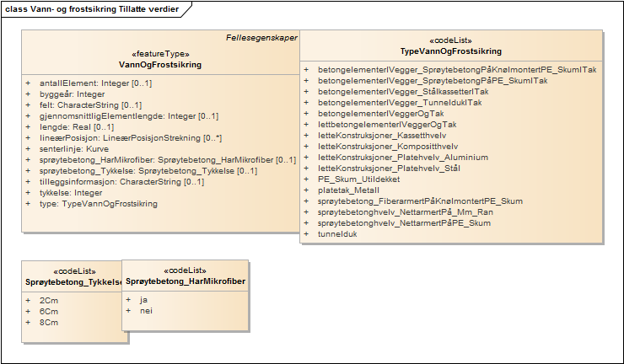Click the plus marker beside antallElement
The height and width of the screenshot is (364, 624).
coord(28,83)
